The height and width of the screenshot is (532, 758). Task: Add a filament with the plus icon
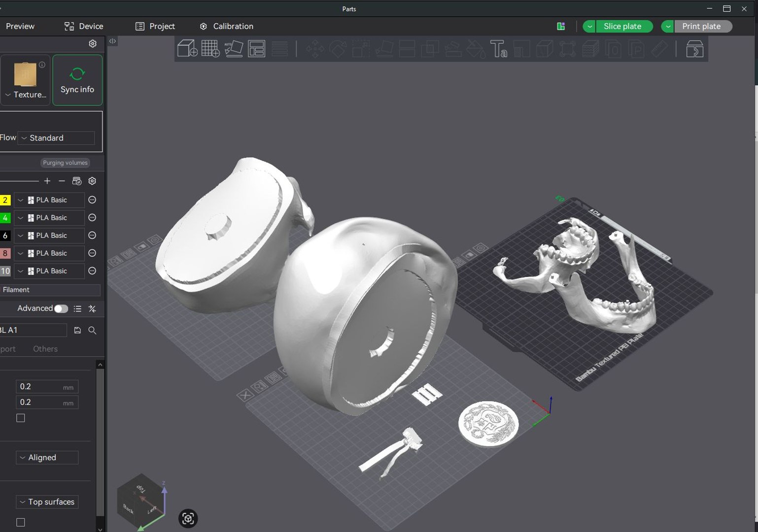(x=47, y=181)
